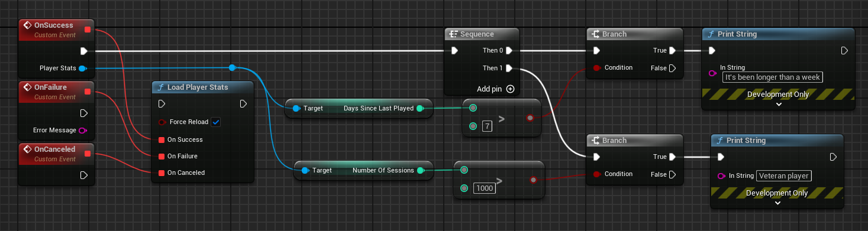Click In String pin on Veteran player node
The height and width of the screenshot is (231, 868).
coord(721,175)
